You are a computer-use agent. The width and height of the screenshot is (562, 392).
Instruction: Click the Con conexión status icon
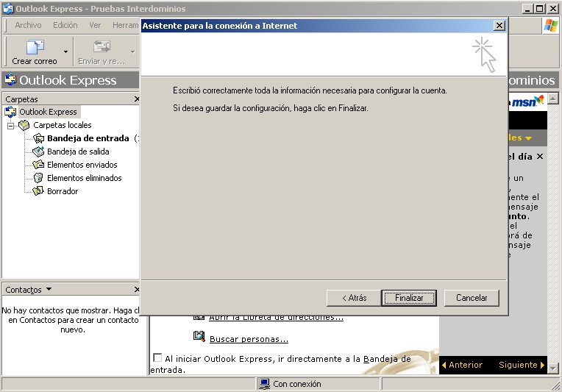pos(264,384)
